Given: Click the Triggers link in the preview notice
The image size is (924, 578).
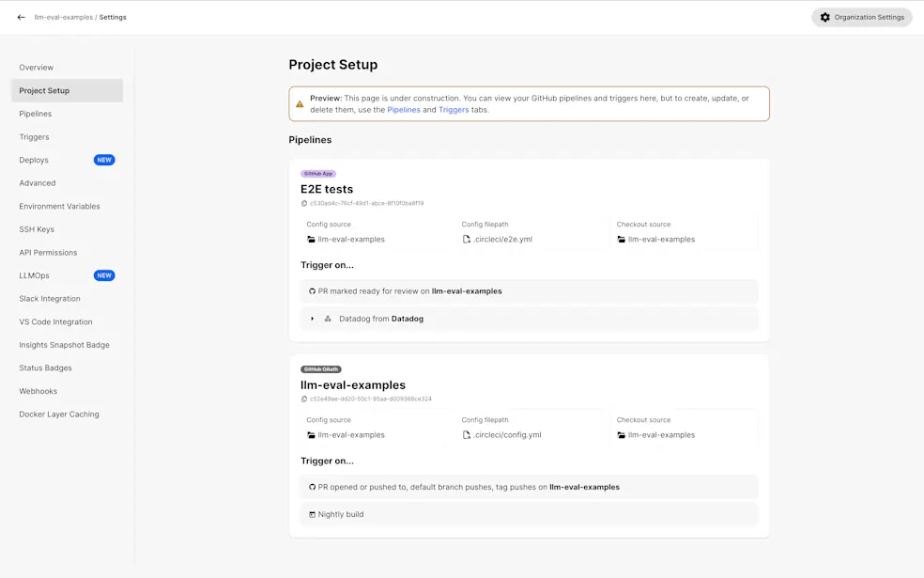Looking at the screenshot, I should 454,109.
